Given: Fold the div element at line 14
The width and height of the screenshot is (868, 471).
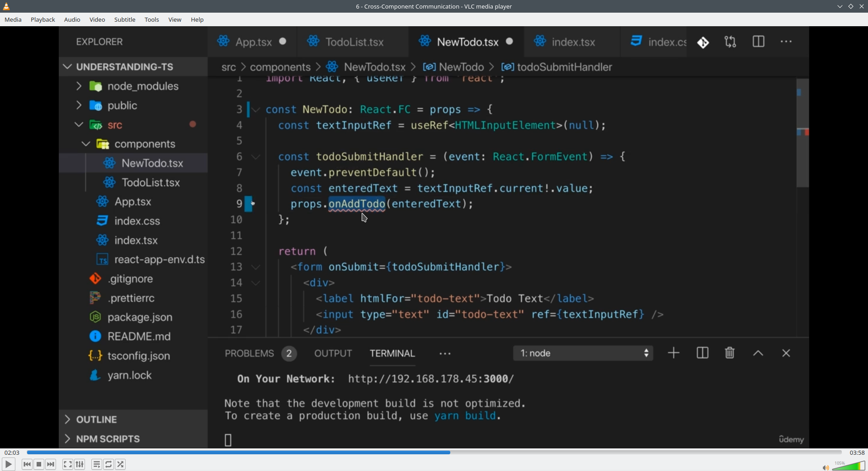Looking at the screenshot, I should [x=256, y=283].
